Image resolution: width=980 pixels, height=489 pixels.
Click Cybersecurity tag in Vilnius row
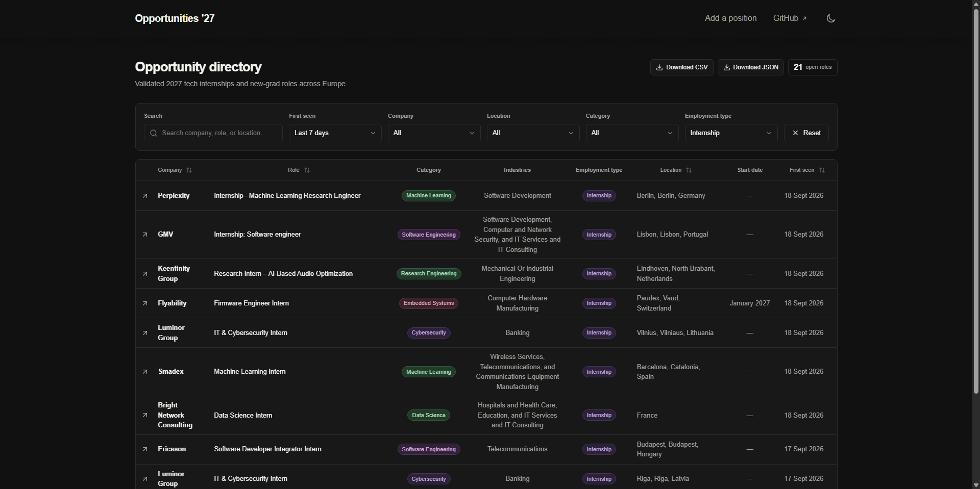[x=429, y=333]
